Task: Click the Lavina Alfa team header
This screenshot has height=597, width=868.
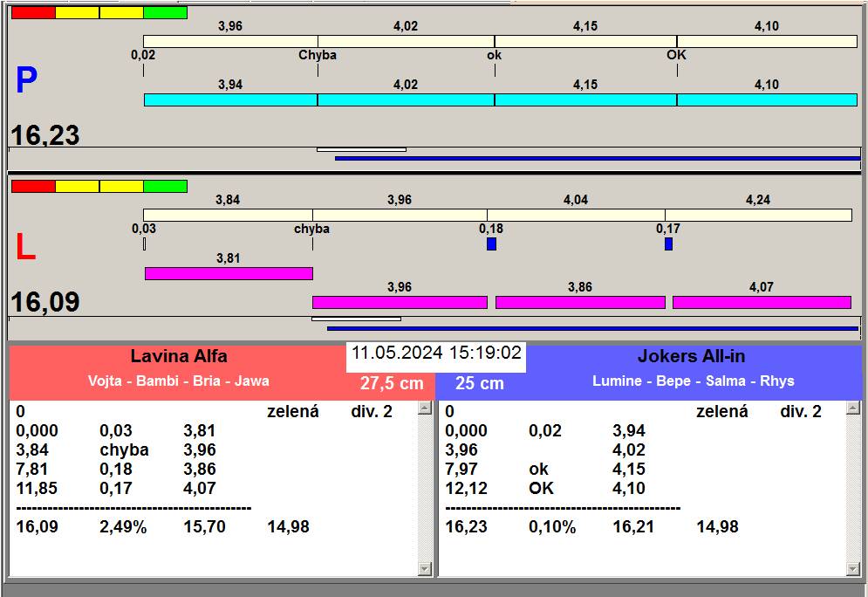Action: [x=178, y=356]
